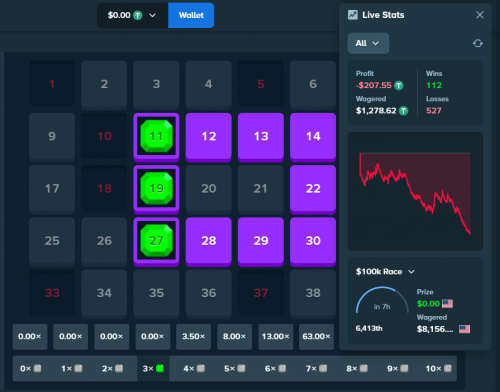The width and height of the screenshot is (500, 392).
Task: Select the 7× hits indicator
Action: click(316, 368)
